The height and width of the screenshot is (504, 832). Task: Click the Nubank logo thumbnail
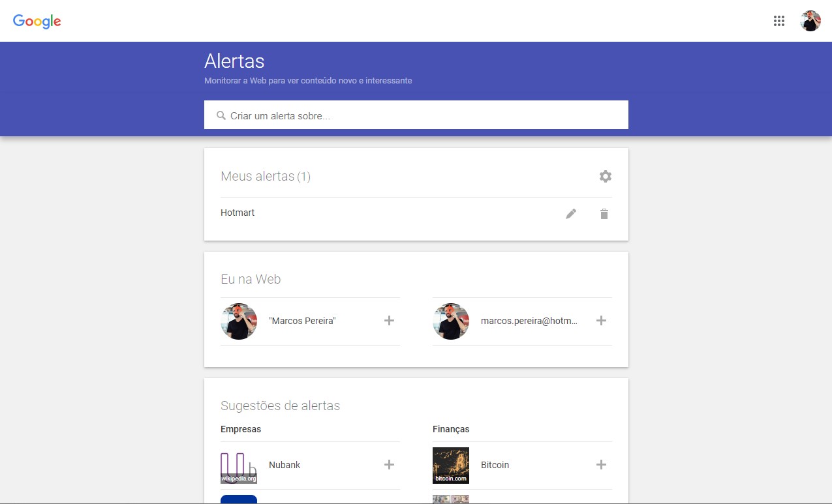[x=239, y=466]
